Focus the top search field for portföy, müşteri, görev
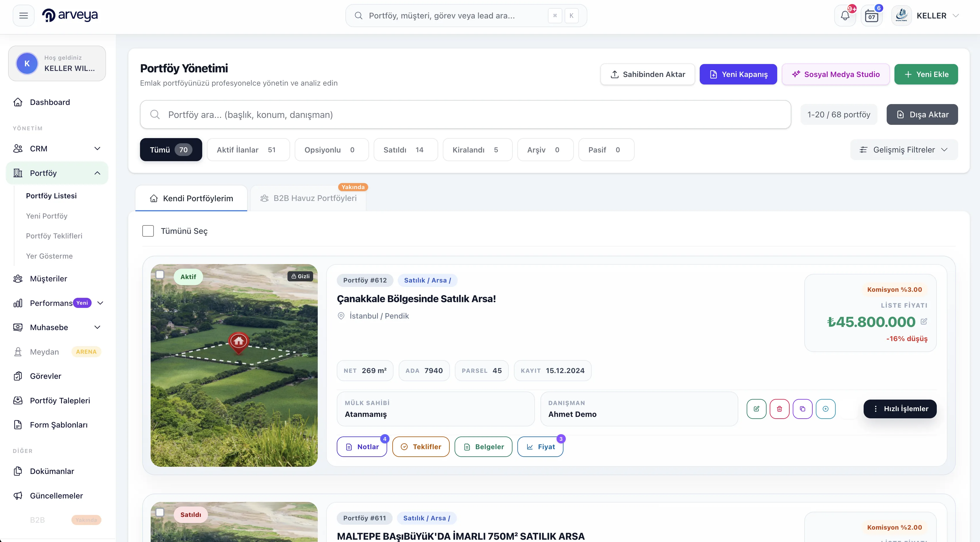The image size is (980, 542). coord(466,16)
